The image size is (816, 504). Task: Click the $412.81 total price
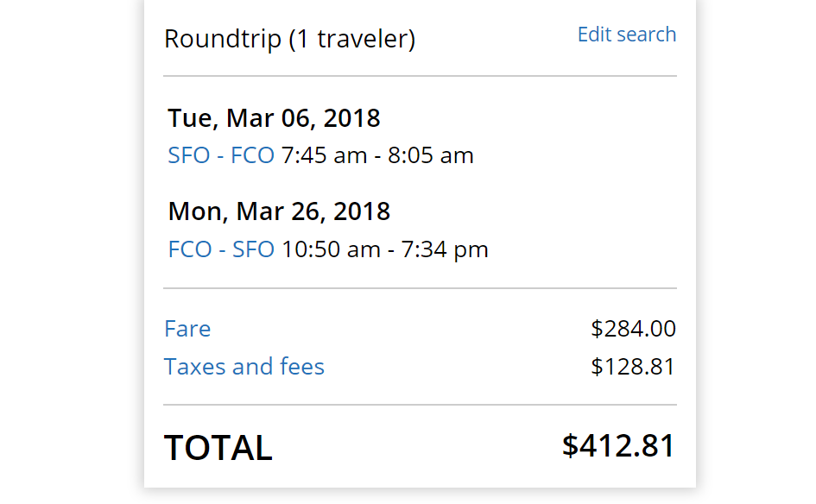[618, 445]
